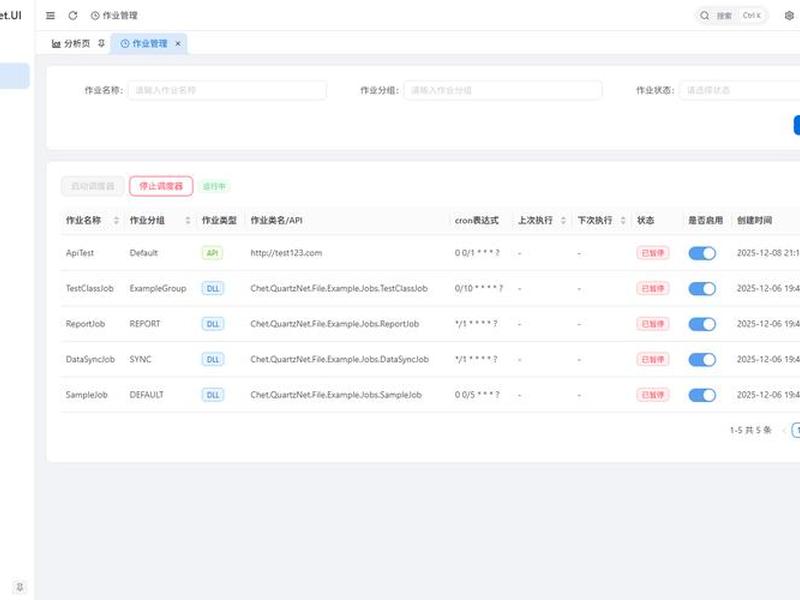
Task: Select the highlighted sidebar menu item
Action: click(14, 76)
